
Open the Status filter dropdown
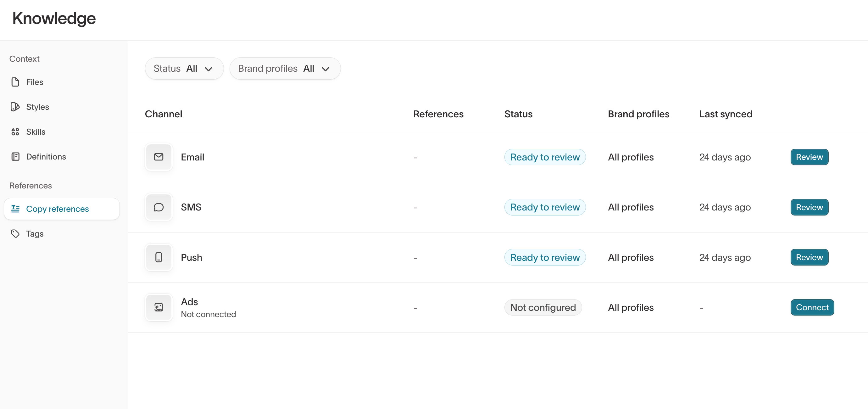point(184,69)
